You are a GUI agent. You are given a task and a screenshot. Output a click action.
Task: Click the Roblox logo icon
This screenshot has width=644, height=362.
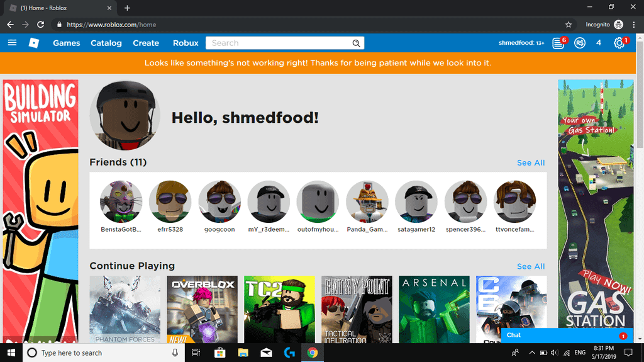(34, 43)
